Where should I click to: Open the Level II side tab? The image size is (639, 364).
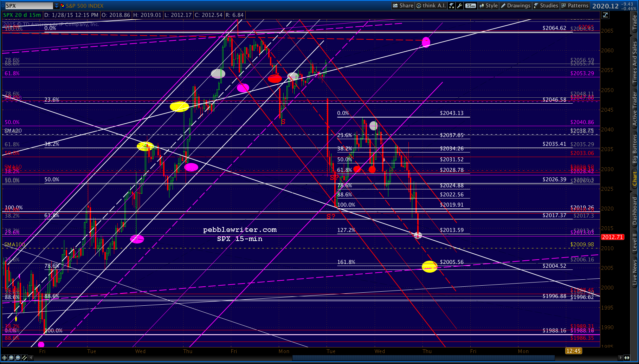tap(634, 242)
